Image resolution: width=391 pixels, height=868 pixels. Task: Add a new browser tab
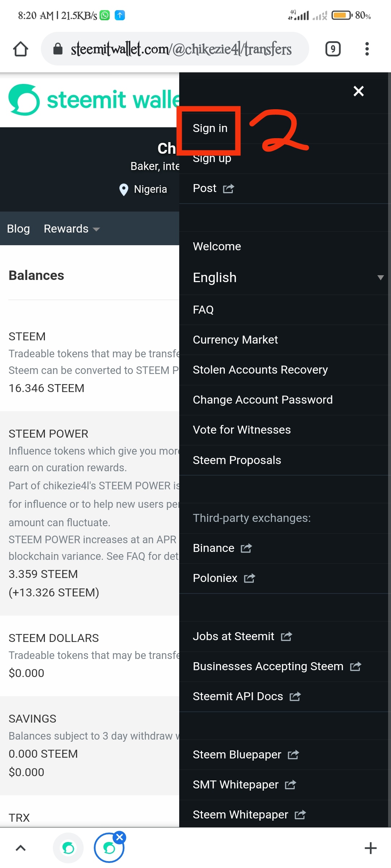pyautogui.click(x=370, y=848)
